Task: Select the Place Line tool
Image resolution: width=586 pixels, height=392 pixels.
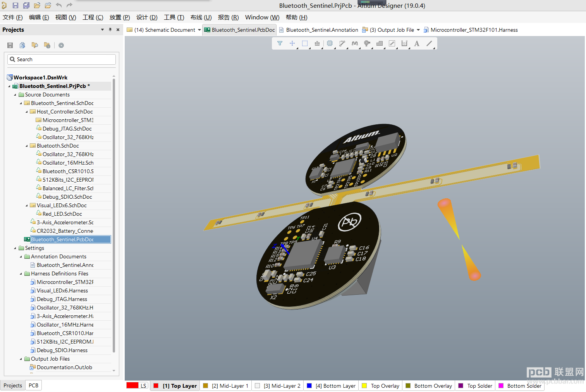Action: coord(429,43)
